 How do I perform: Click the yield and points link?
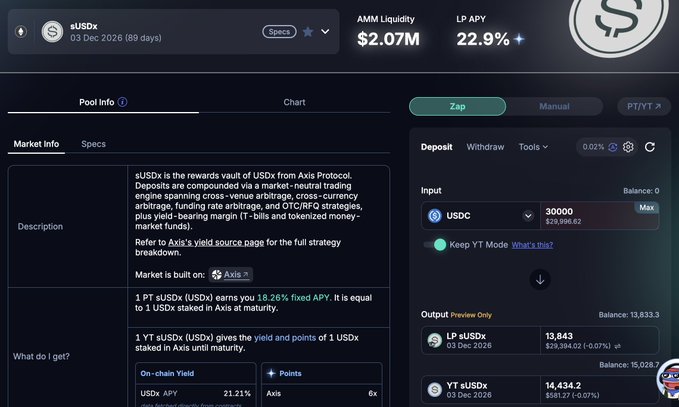(x=285, y=338)
